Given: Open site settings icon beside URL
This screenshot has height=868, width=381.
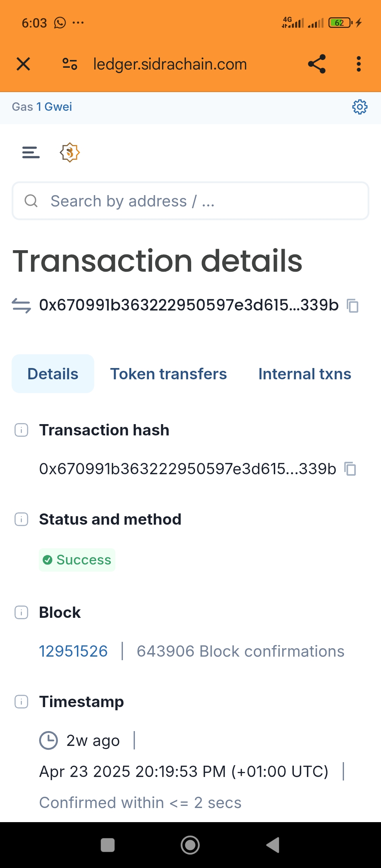Looking at the screenshot, I should pos(69,64).
